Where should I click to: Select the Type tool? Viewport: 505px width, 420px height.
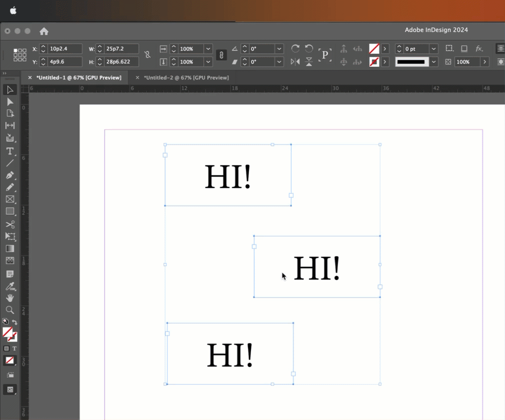tap(10, 151)
